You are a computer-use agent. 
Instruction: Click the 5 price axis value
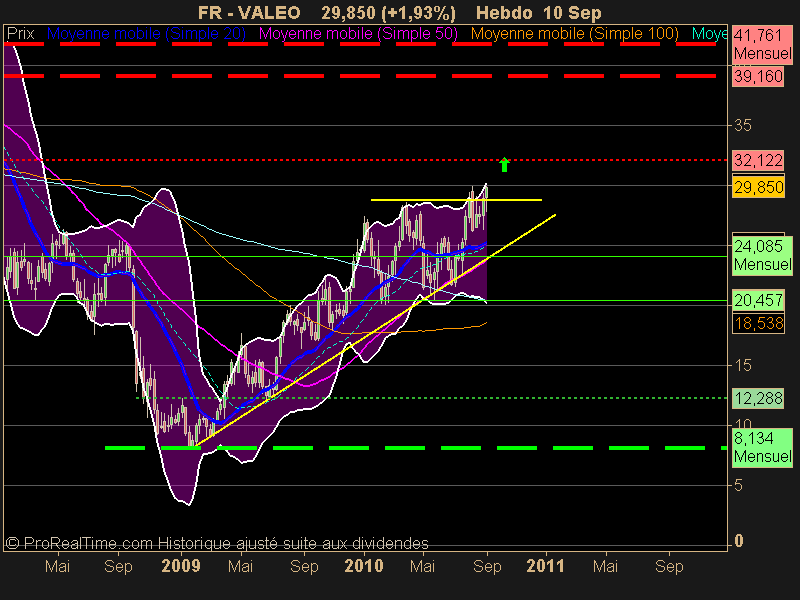click(738, 485)
